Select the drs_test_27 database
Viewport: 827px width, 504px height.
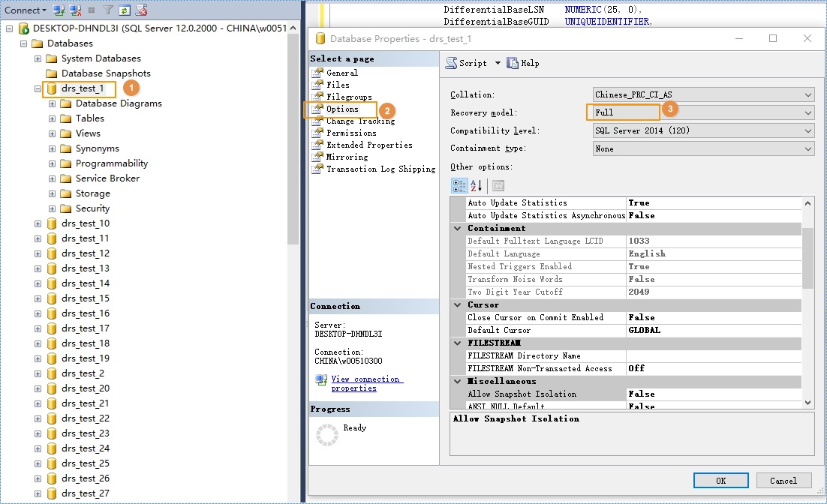click(x=86, y=494)
